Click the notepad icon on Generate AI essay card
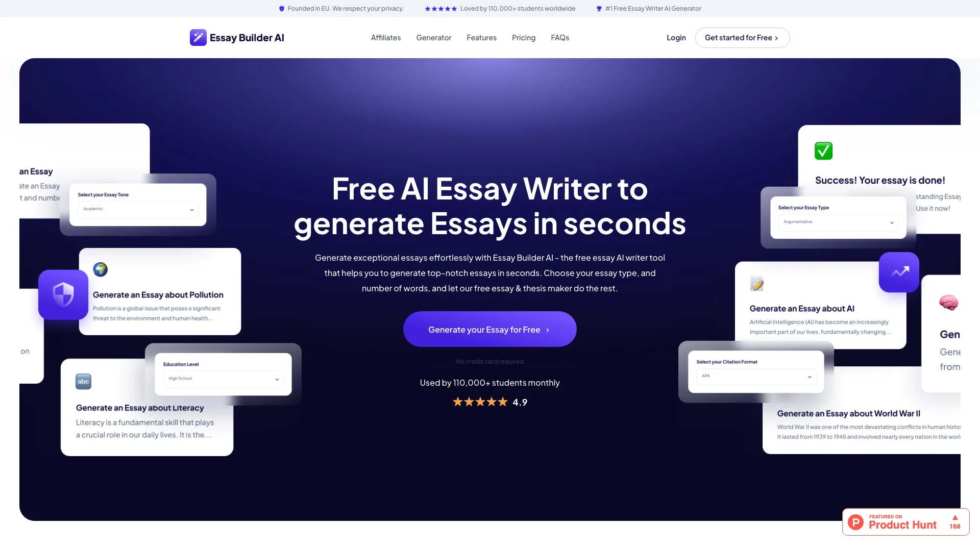The image size is (980, 551). point(757,282)
